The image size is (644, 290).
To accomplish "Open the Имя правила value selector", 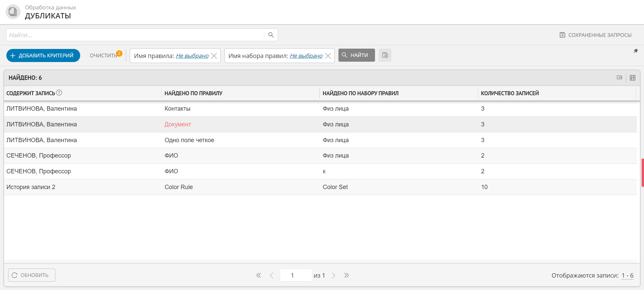I will (192, 56).
